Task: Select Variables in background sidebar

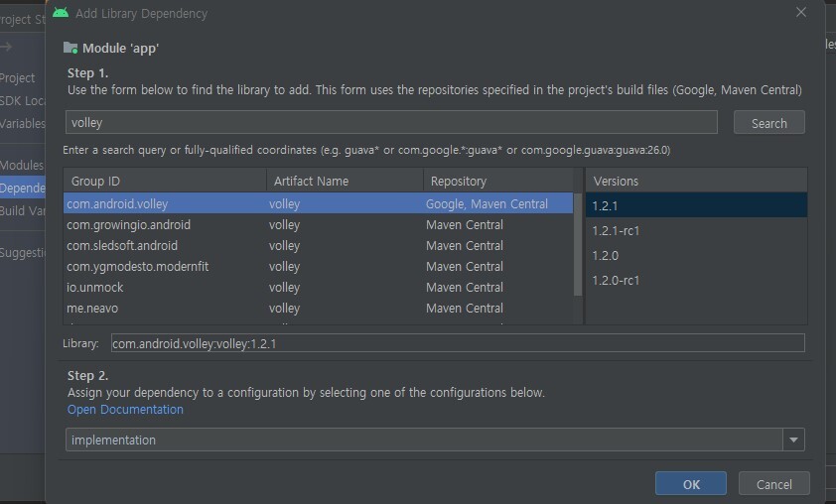Action: click(23, 124)
